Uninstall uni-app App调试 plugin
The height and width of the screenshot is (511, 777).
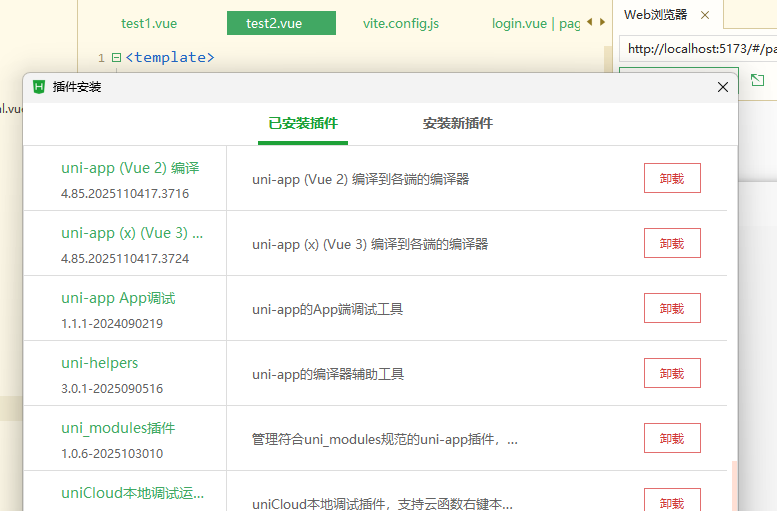pos(672,308)
